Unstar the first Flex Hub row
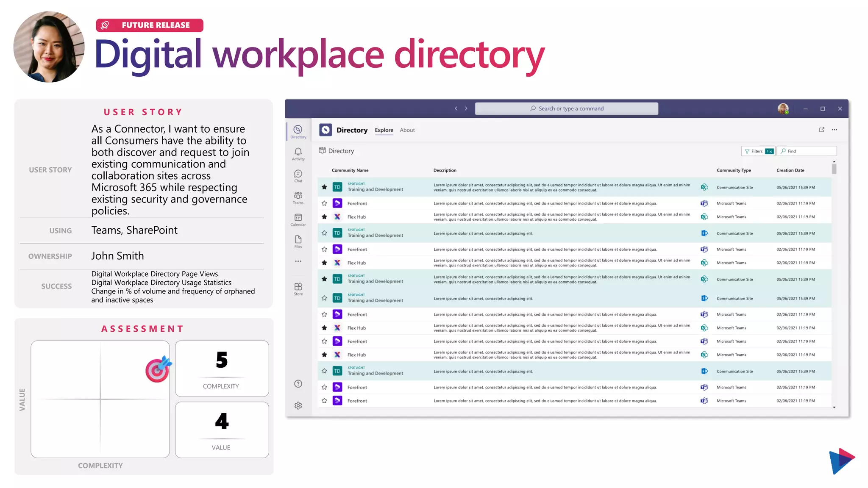Screen dimensions: 868x488 tap(324, 217)
